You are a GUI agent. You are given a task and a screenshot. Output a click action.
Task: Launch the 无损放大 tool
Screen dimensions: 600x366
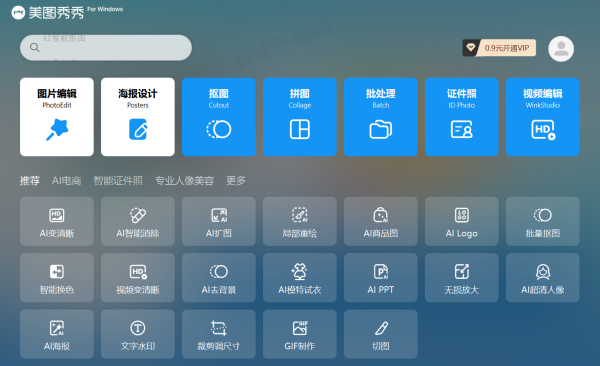click(x=461, y=278)
